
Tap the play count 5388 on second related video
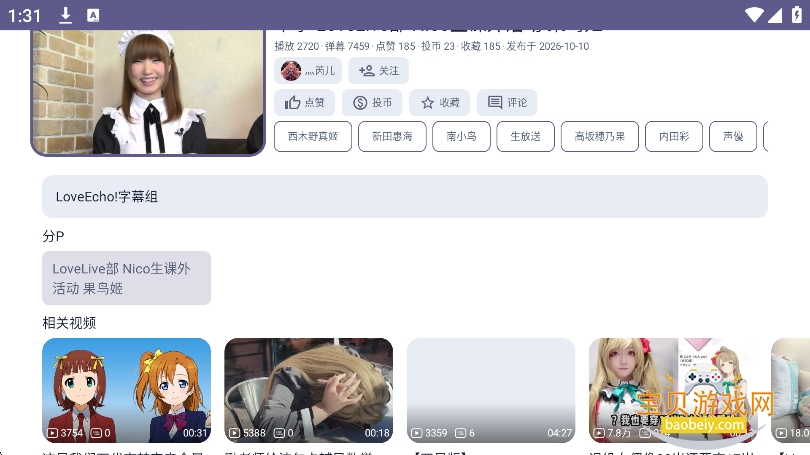[247, 433]
